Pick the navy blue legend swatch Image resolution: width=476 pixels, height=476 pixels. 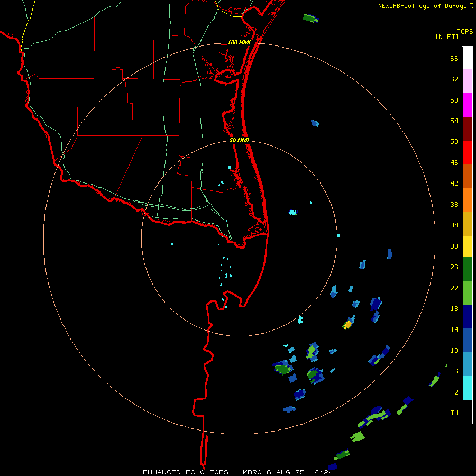tap(467, 317)
